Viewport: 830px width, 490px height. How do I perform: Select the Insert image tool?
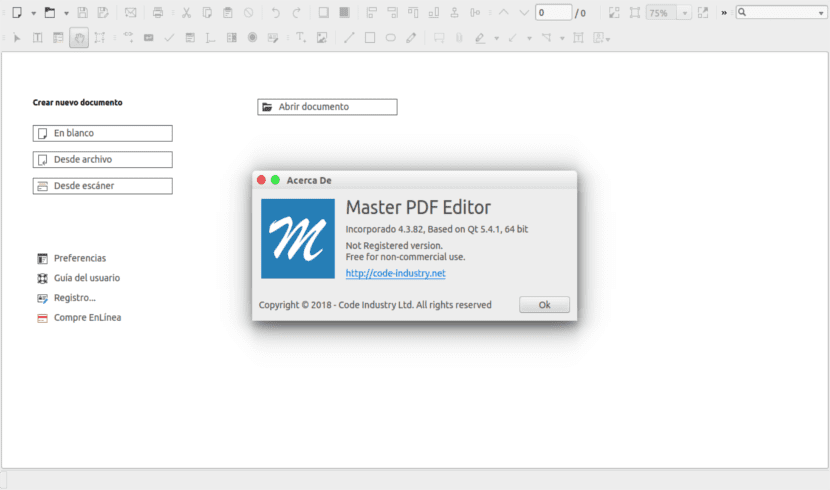(322, 38)
